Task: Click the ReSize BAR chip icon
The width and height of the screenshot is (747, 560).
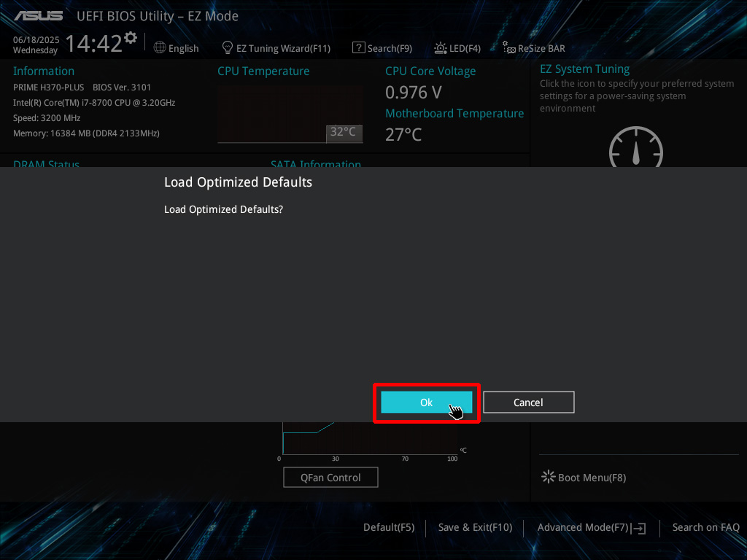Action: (508, 47)
